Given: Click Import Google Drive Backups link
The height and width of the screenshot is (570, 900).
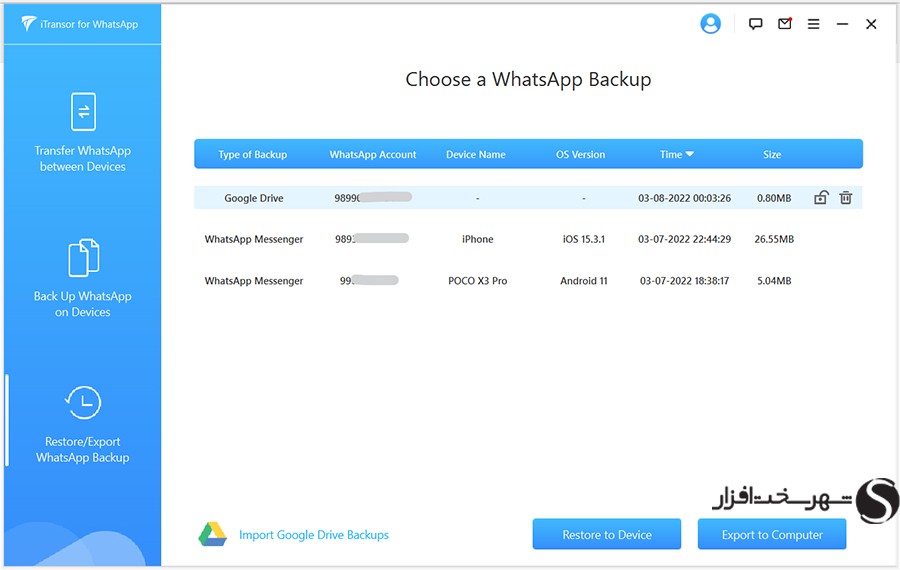Looking at the screenshot, I should coord(314,534).
